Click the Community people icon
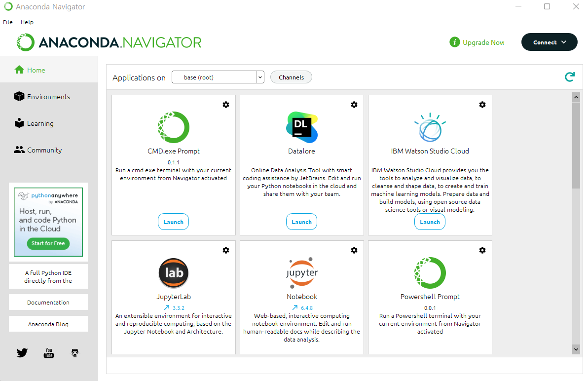The width and height of the screenshot is (588, 381). click(19, 150)
